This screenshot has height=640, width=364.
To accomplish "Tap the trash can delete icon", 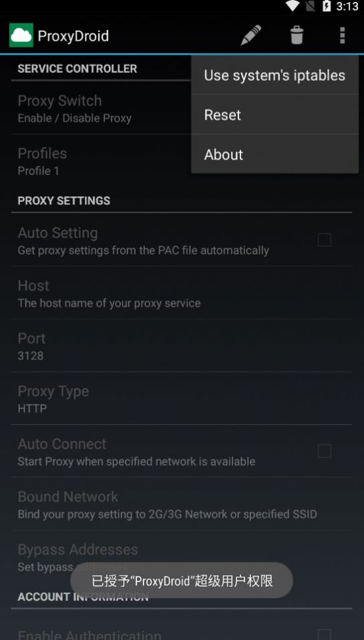I will (x=297, y=35).
